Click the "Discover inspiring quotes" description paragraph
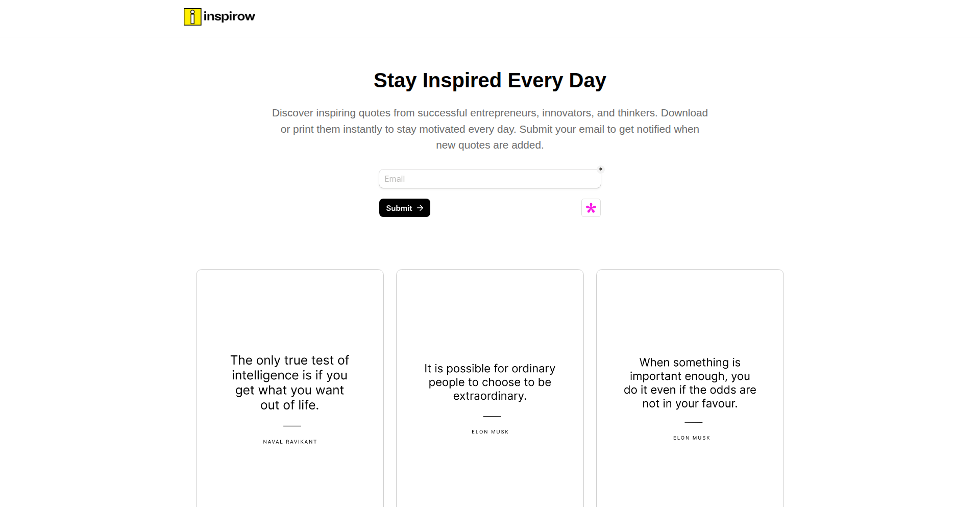Viewport: 980px width, 507px height. coord(489,129)
